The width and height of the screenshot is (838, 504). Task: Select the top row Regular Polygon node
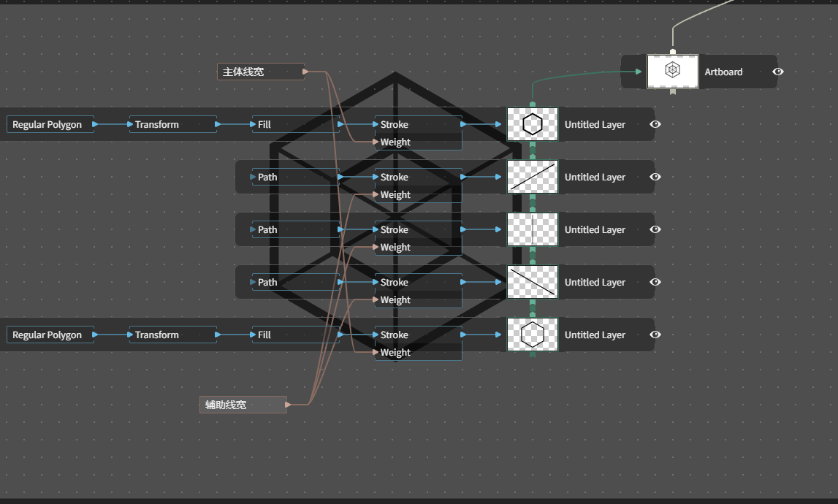pos(50,124)
